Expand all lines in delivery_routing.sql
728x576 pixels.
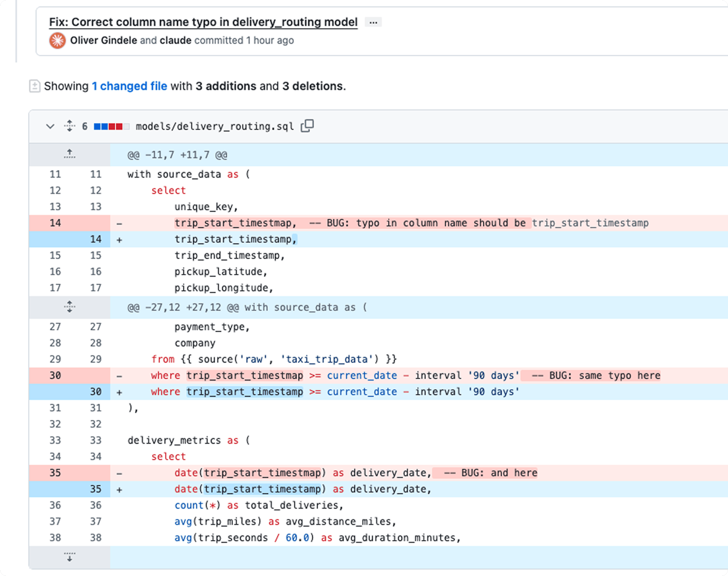pos(69,126)
